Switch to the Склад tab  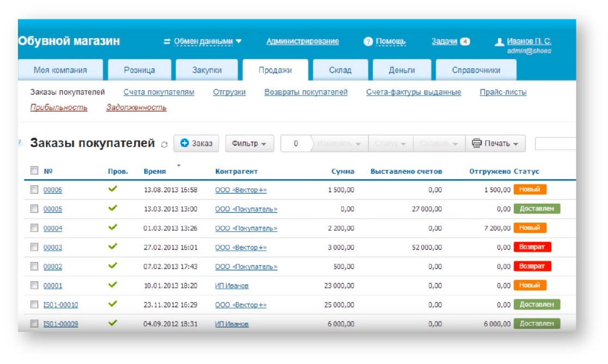(x=340, y=70)
